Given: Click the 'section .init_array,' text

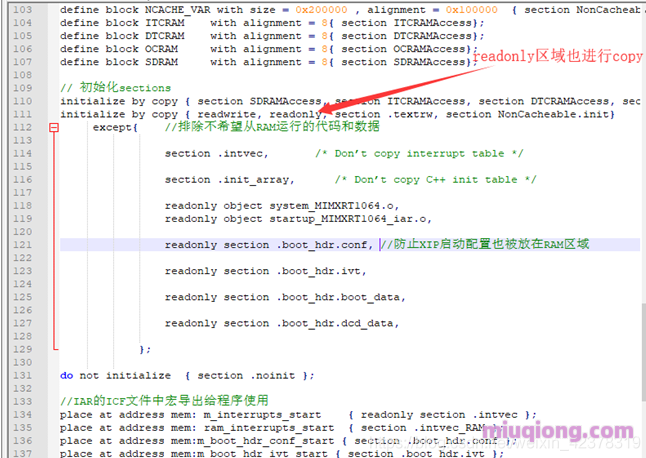Looking at the screenshot, I should coord(229,180).
